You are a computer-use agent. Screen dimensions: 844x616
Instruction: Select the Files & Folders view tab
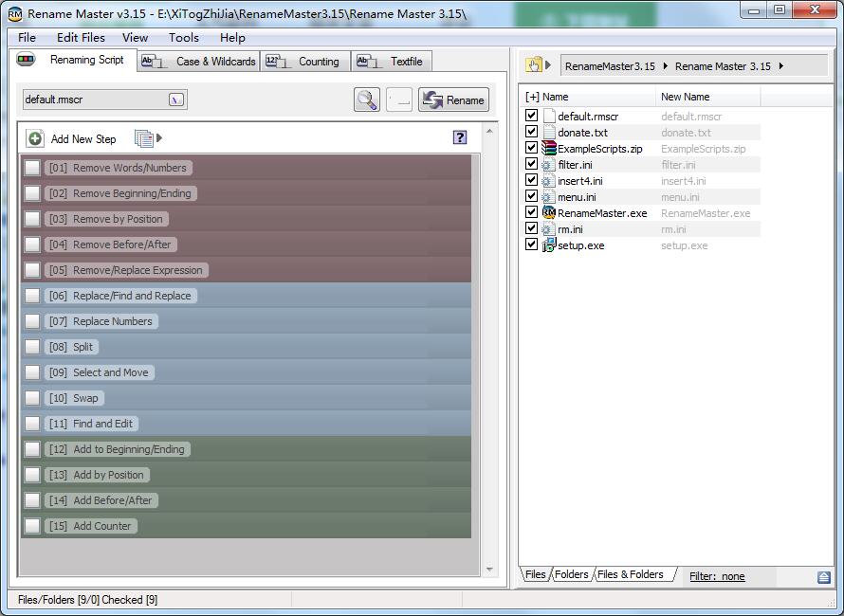click(631, 574)
